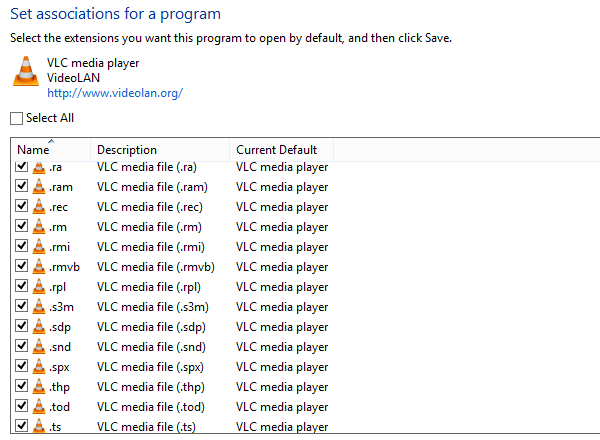Select the .thp extension name
Viewport: 600px width, 440px height.
59,387
